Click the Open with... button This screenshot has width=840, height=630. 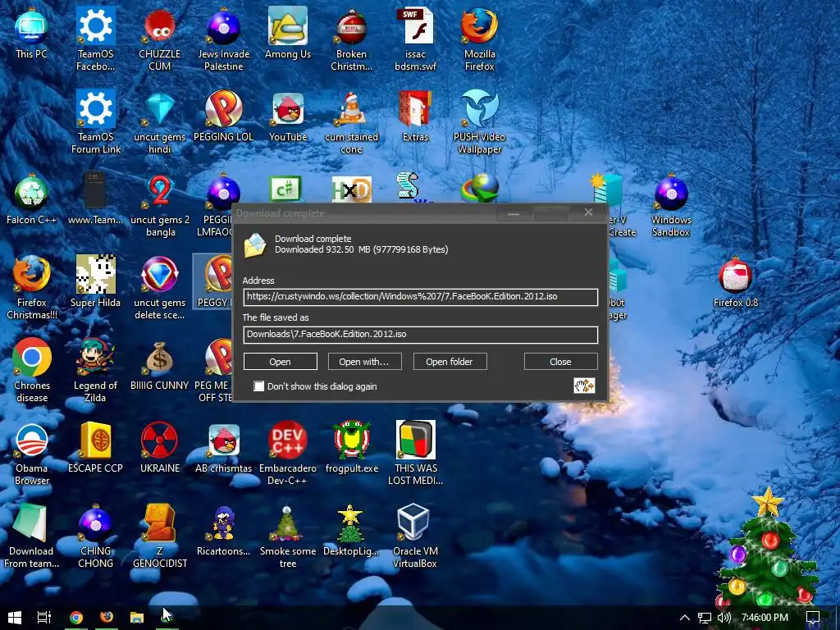(x=364, y=362)
